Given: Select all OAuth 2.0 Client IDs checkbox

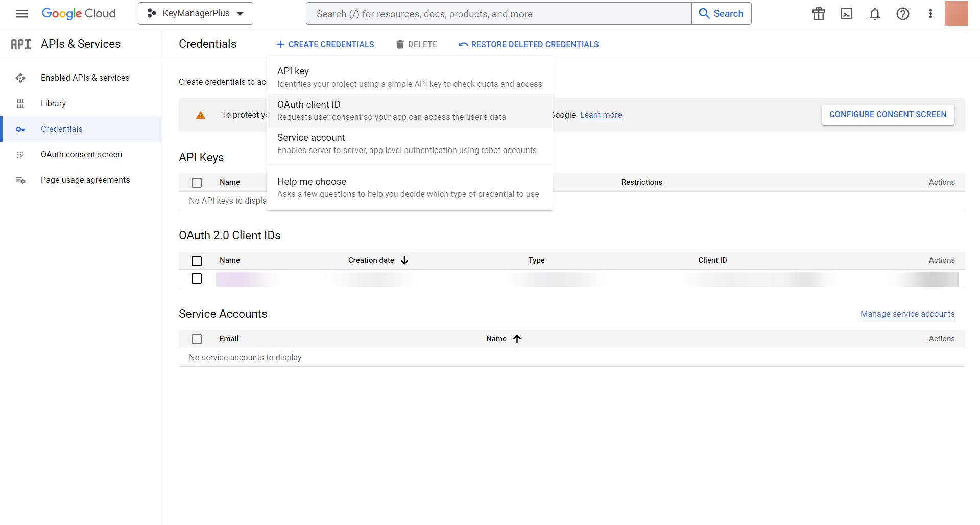Looking at the screenshot, I should pyautogui.click(x=197, y=261).
